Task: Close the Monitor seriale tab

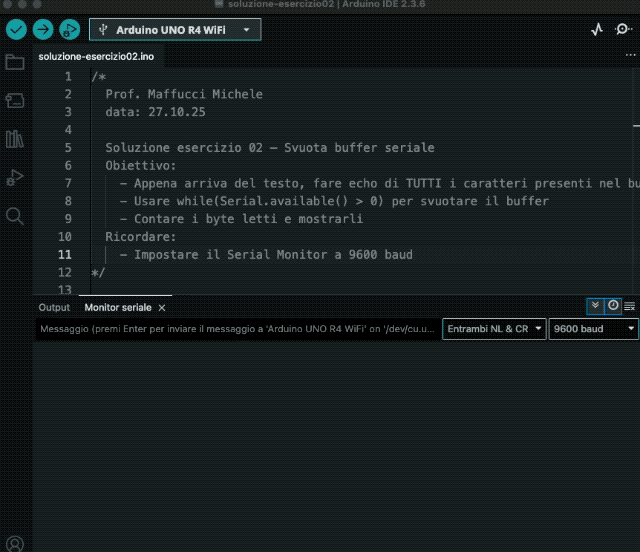Action: coord(162,308)
